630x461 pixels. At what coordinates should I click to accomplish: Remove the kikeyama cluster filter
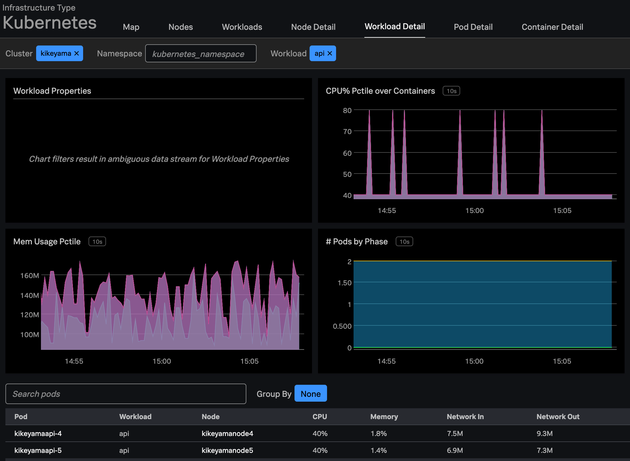tap(77, 53)
